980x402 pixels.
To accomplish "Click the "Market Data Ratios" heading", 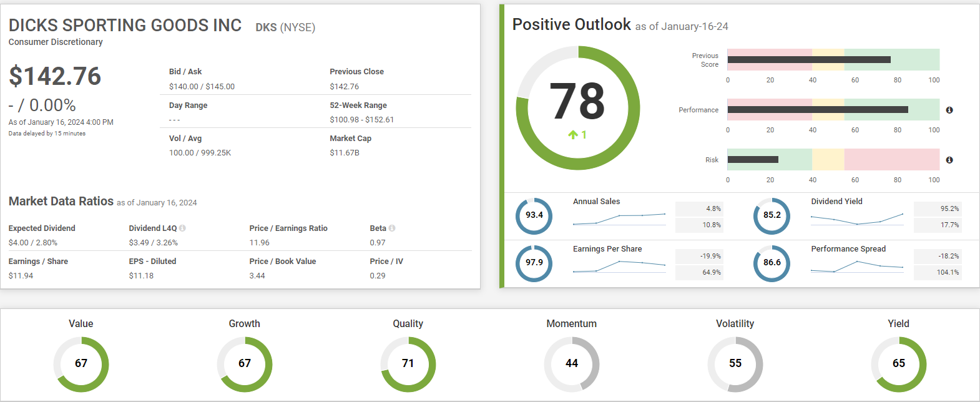I will click(61, 201).
